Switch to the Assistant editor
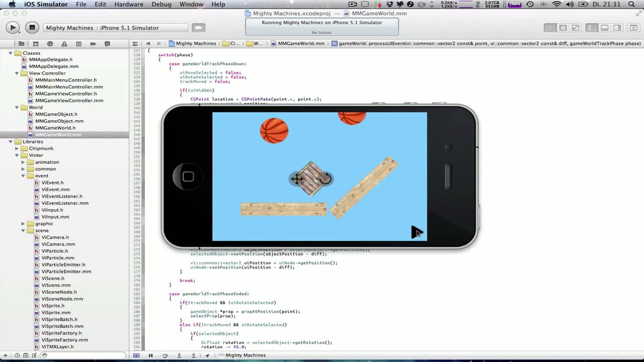 coord(563,28)
